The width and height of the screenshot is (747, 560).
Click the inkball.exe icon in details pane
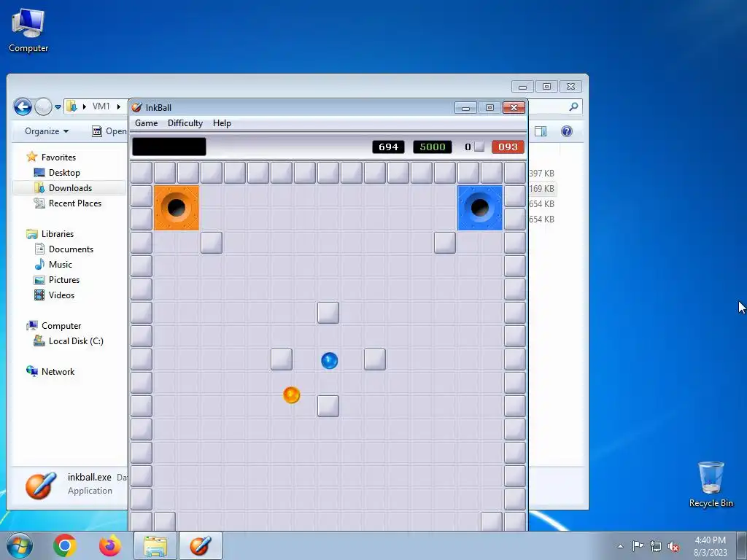pos(41,485)
